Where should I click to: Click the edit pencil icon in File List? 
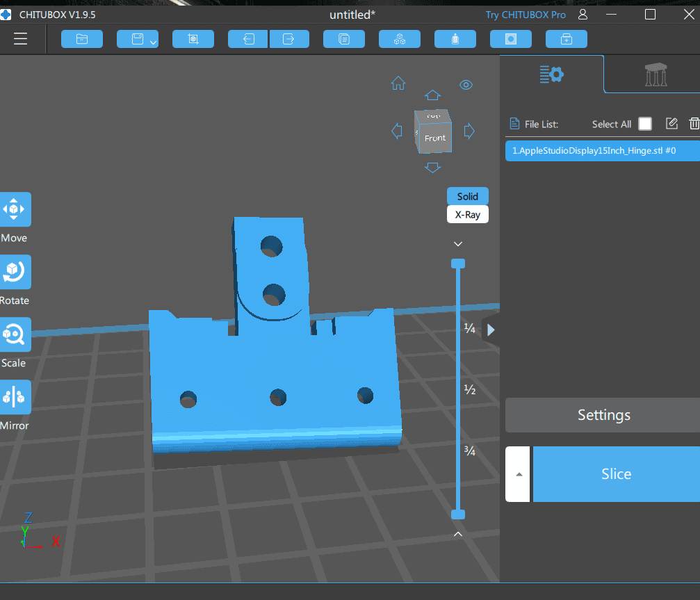[671, 124]
